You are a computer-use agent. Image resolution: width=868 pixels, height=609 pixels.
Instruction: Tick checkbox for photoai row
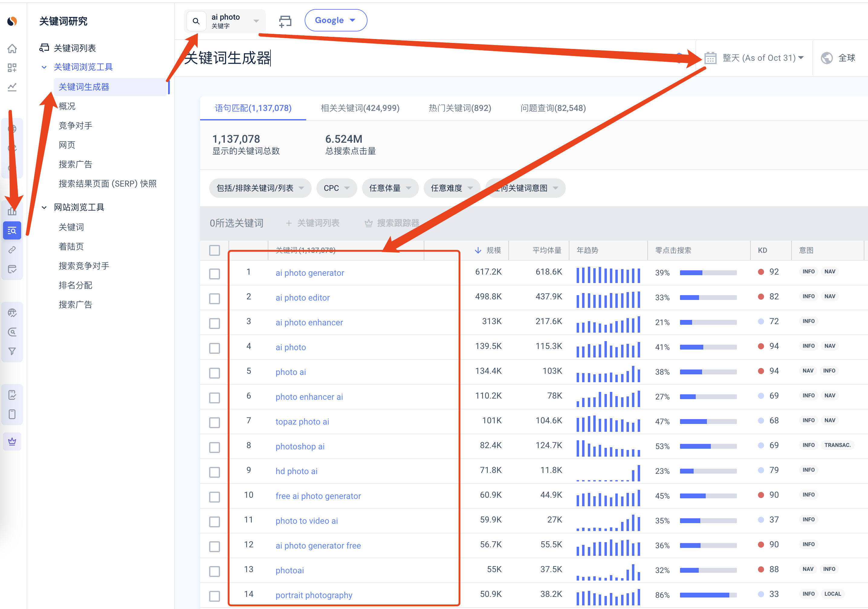(214, 571)
